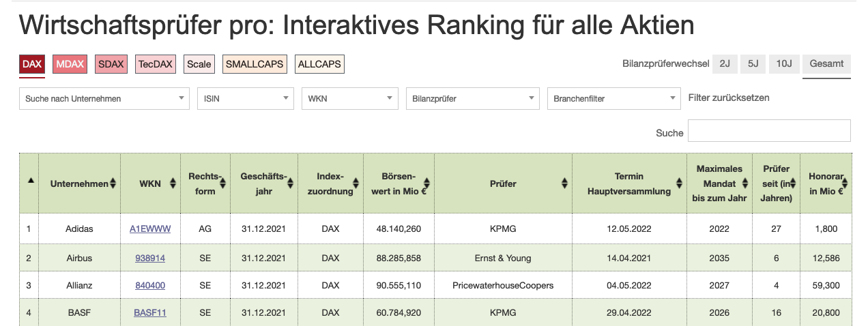
Task: Click maximum mandate year 2026
Action: (719, 313)
